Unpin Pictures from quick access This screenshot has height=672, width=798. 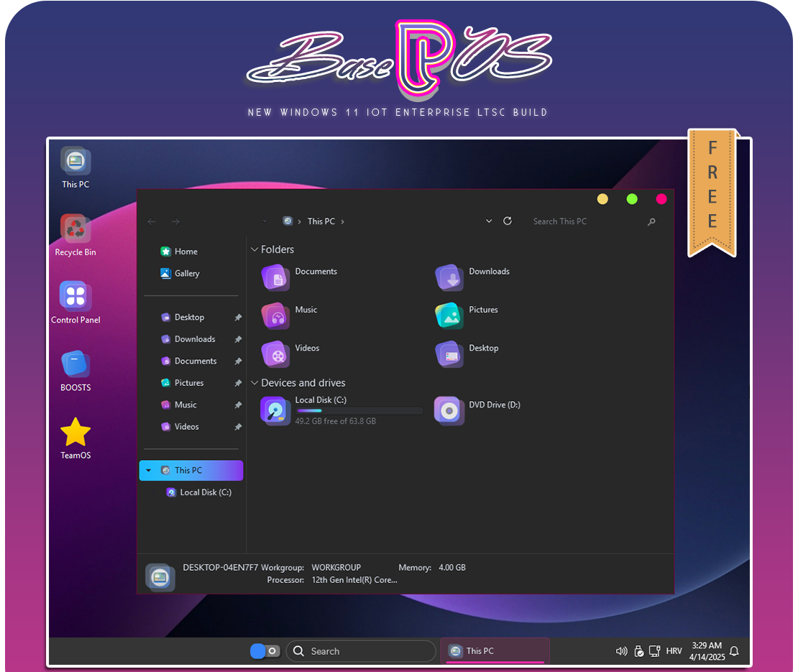[x=238, y=383]
